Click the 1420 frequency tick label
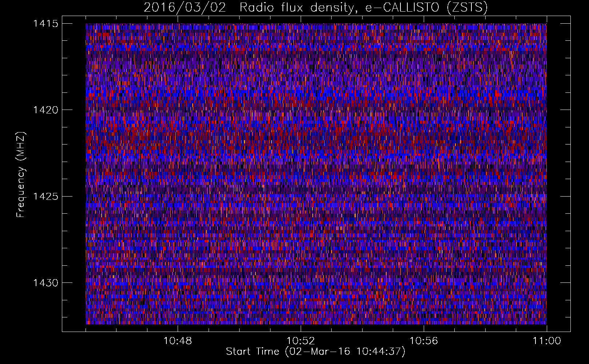 point(46,110)
